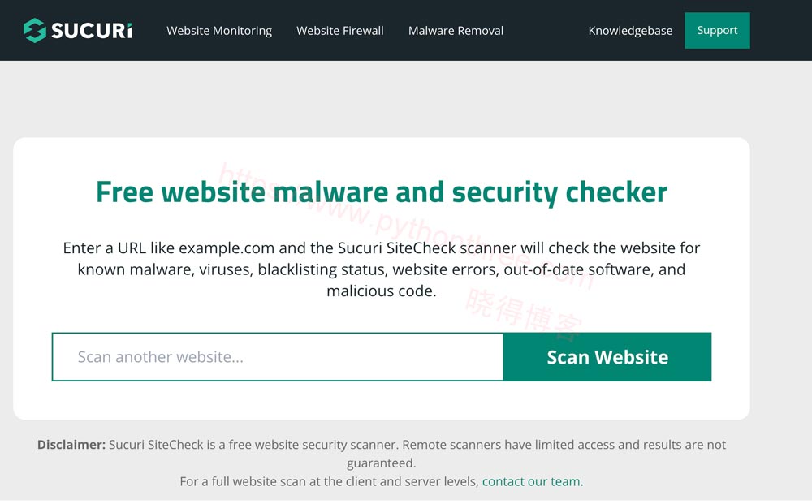The height and width of the screenshot is (504, 812).
Task: Select Malware Removal in the header
Action: point(456,31)
